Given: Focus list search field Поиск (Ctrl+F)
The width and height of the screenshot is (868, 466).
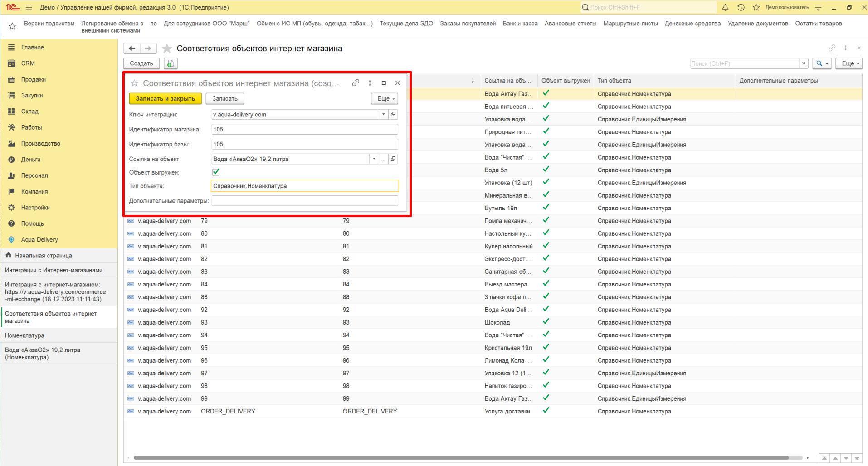Looking at the screenshot, I should (x=744, y=63).
